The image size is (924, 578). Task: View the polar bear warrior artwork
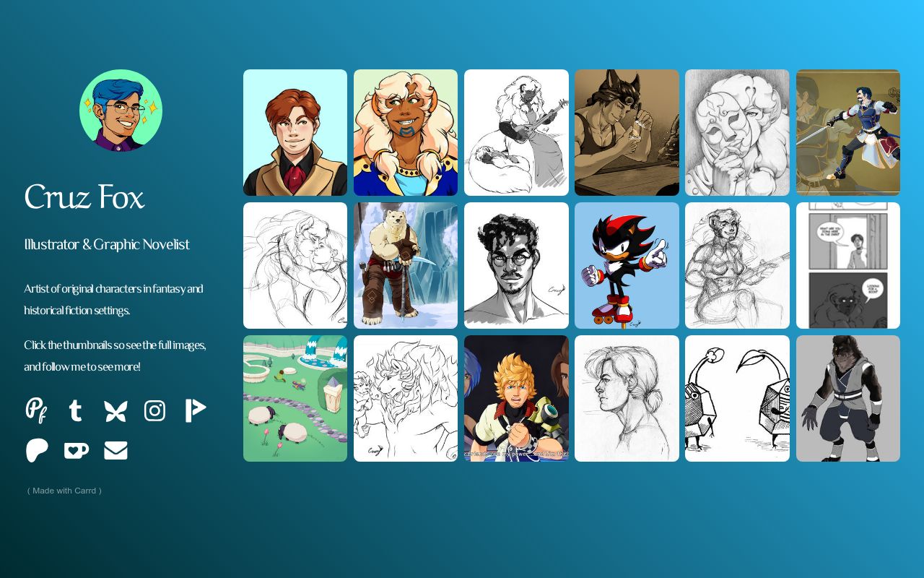pos(406,265)
